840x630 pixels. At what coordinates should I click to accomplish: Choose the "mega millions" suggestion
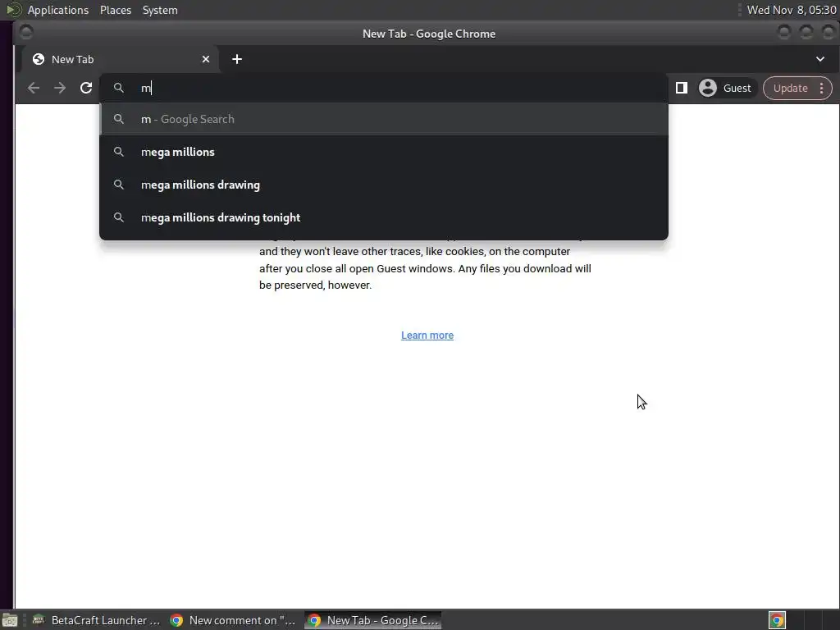[384, 152]
